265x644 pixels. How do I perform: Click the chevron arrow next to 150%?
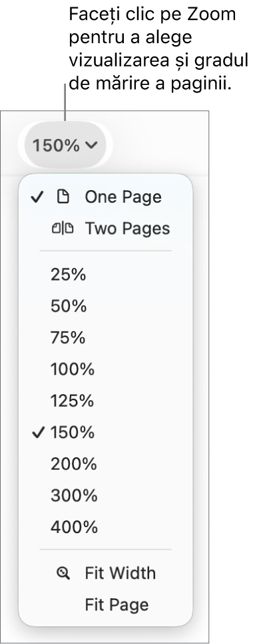tap(91, 145)
